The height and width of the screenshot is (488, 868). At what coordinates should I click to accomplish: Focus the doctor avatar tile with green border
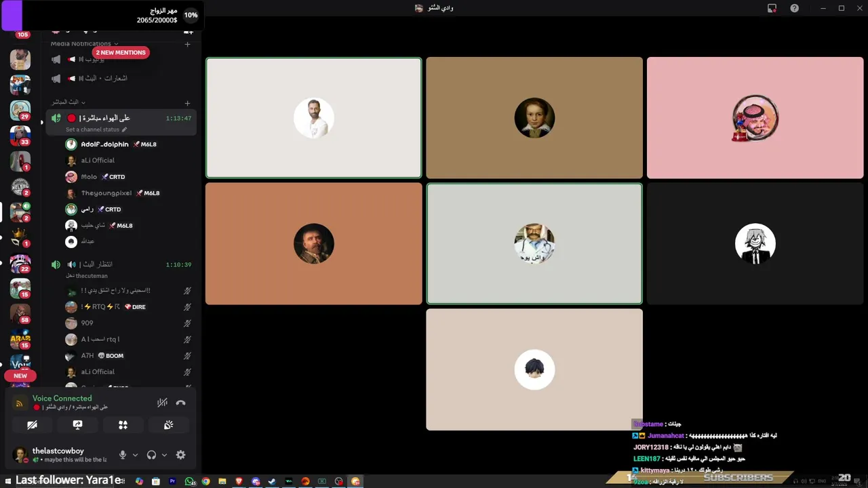point(534,244)
